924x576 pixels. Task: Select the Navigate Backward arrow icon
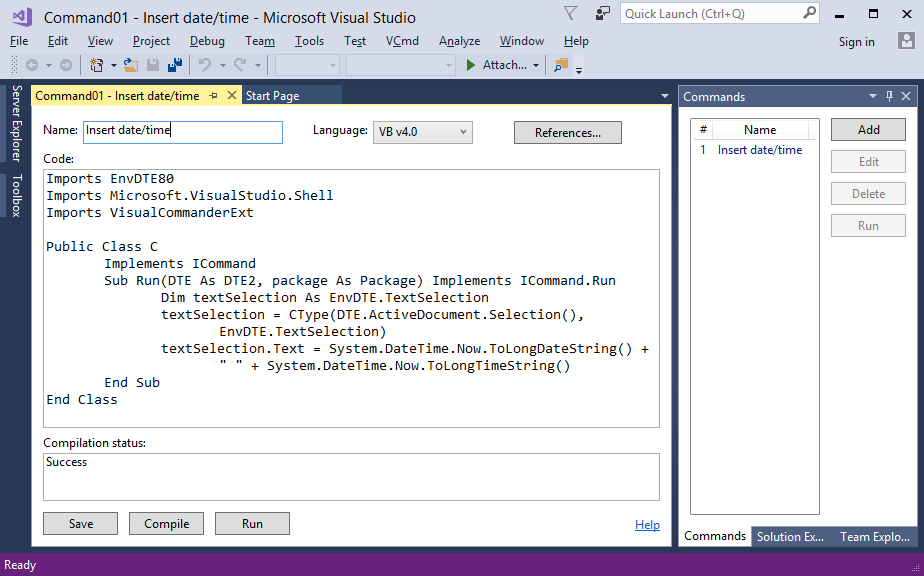point(31,65)
